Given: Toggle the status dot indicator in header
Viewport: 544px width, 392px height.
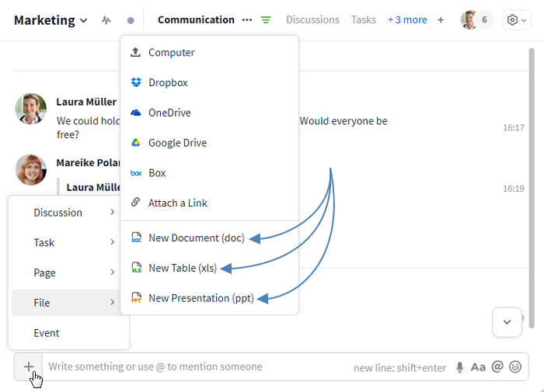Looking at the screenshot, I should tap(131, 20).
